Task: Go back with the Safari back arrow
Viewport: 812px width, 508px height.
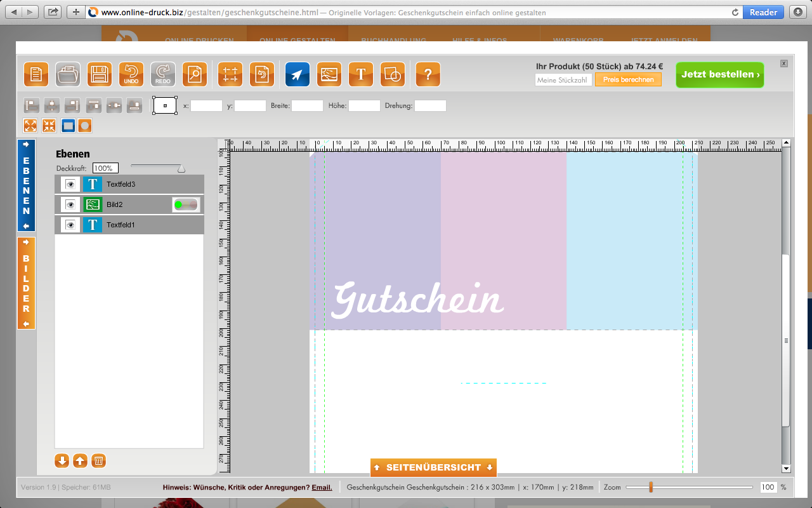Action: pyautogui.click(x=14, y=12)
